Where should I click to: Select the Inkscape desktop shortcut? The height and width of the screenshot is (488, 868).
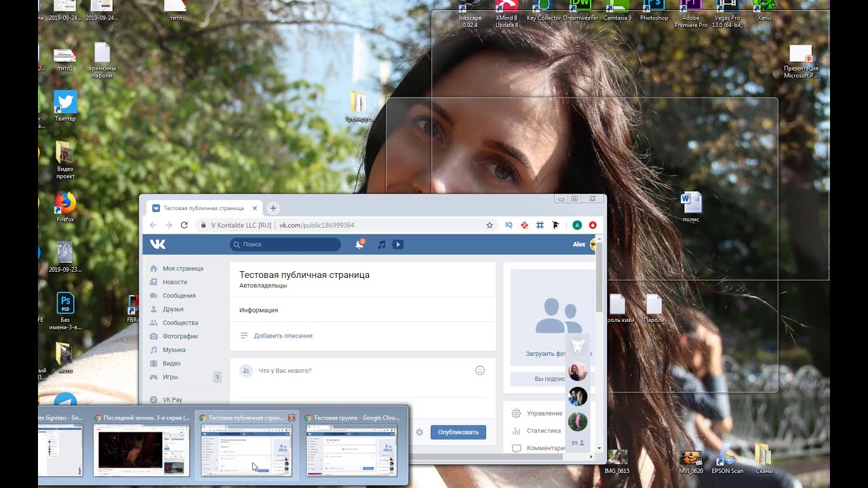point(470,14)
